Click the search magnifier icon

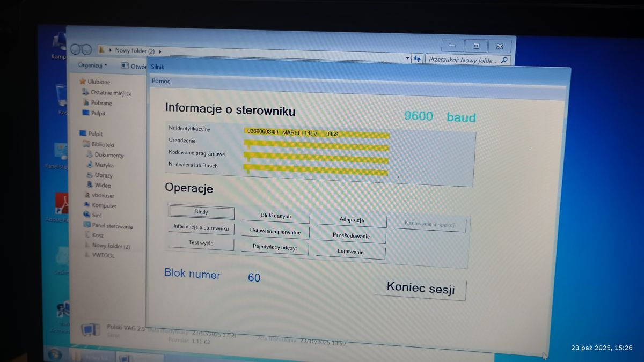pos(504,61)
